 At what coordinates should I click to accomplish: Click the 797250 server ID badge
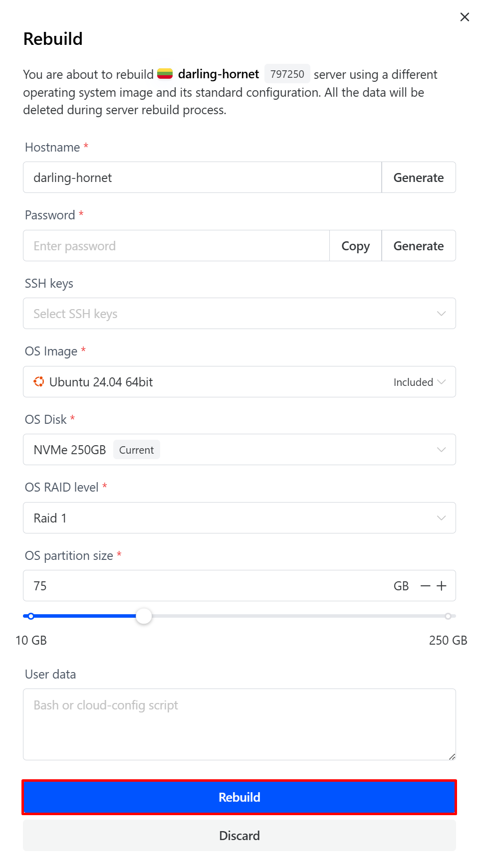point(287,74)
